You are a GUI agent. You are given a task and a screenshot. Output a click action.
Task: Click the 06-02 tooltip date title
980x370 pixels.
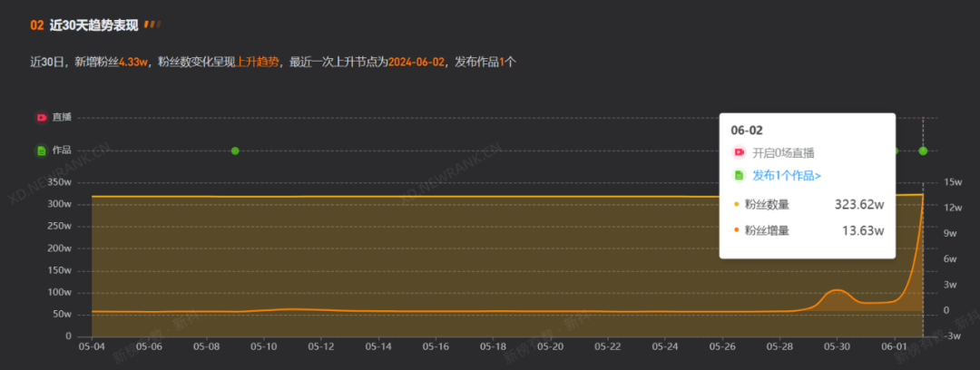(746, 130)
